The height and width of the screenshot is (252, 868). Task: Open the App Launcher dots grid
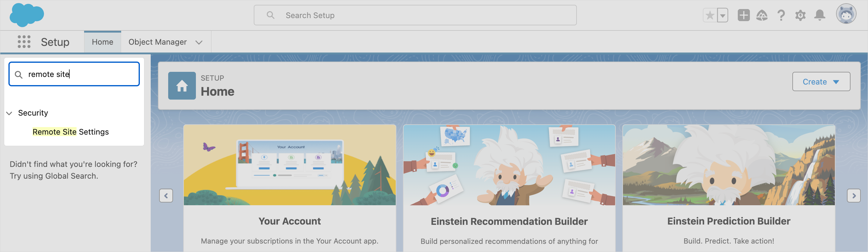point(24,42)
